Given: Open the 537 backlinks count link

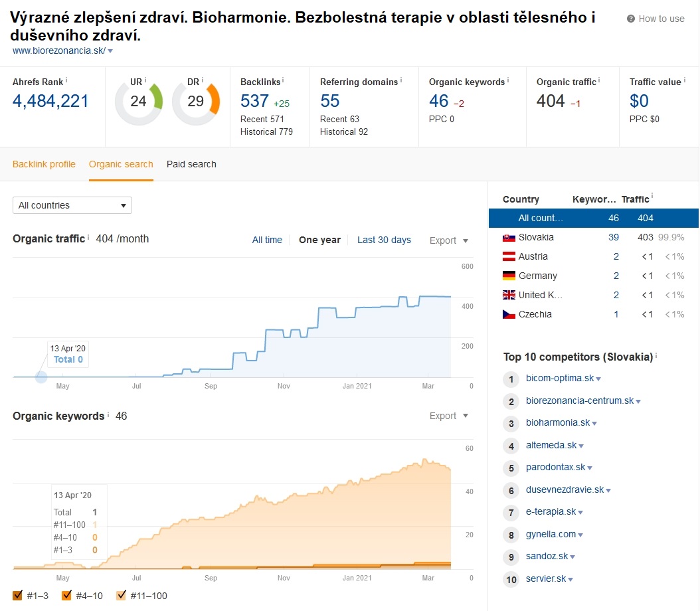Looking at the screenshot, I should coord(254,101).
